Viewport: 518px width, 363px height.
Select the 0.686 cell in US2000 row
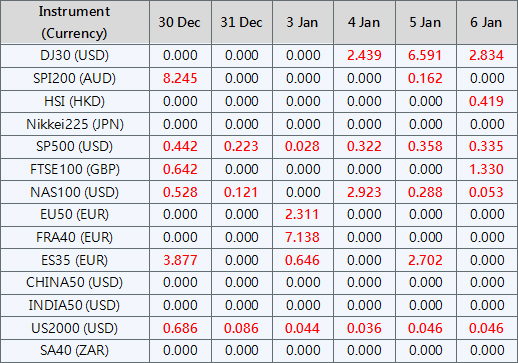[180, 328]
